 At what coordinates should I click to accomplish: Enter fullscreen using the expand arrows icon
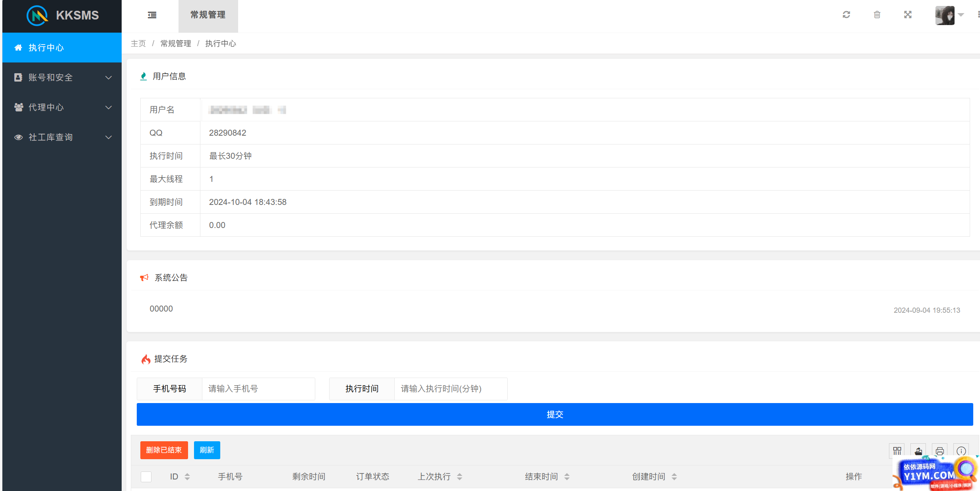[908, 15]
